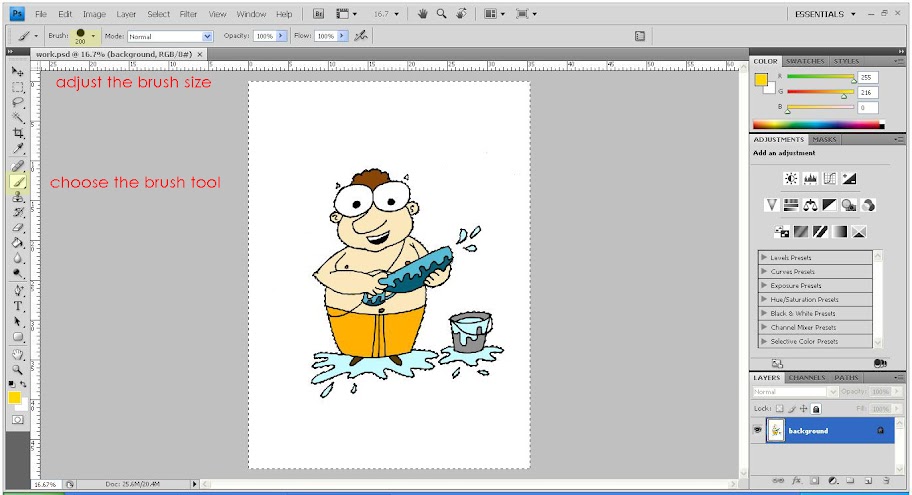This screenshot has width=912, height=495.
Task: Click the red R channel slider
Action: [x=820, y=77]
